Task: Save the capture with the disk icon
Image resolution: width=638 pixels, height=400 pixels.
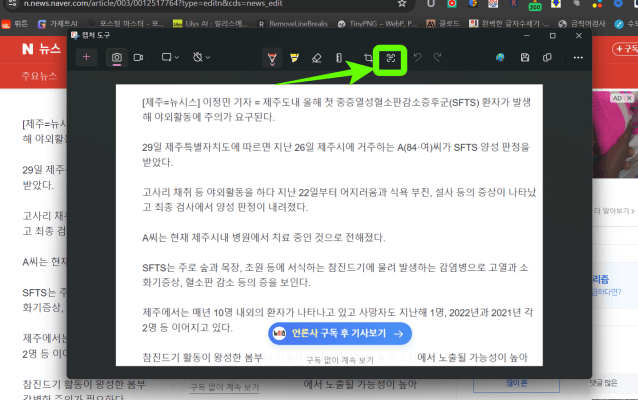Action: 525,57
